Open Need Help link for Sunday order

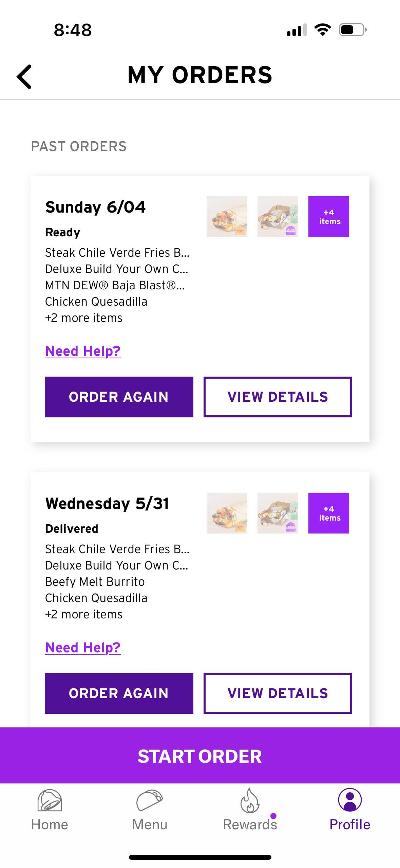[83, 351]
